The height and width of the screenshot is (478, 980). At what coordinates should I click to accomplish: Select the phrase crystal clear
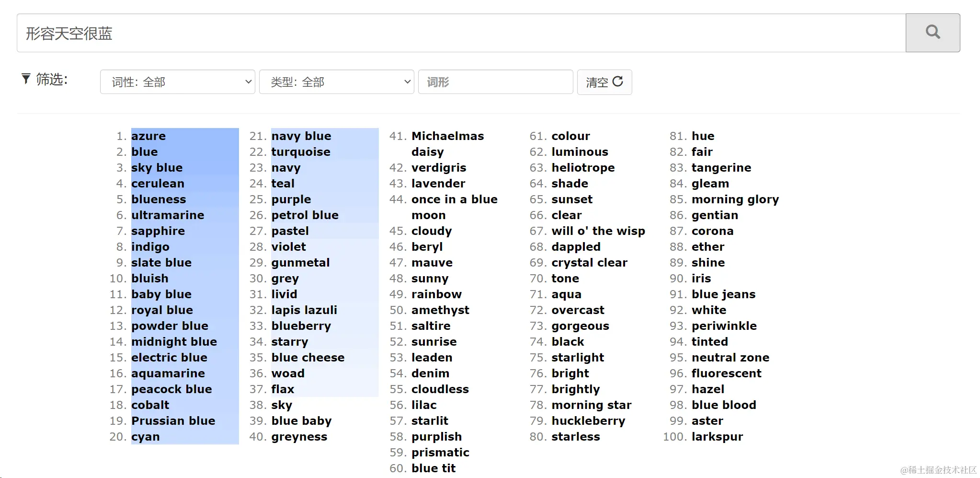point(590,262)
